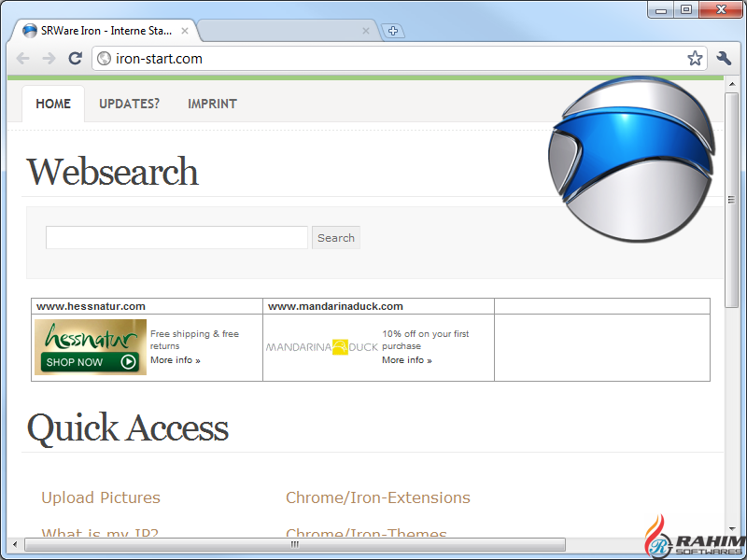Viewport: 747px width, 560px height.
Task: Restore down the browser window
Action: click(x=686, y=9)
